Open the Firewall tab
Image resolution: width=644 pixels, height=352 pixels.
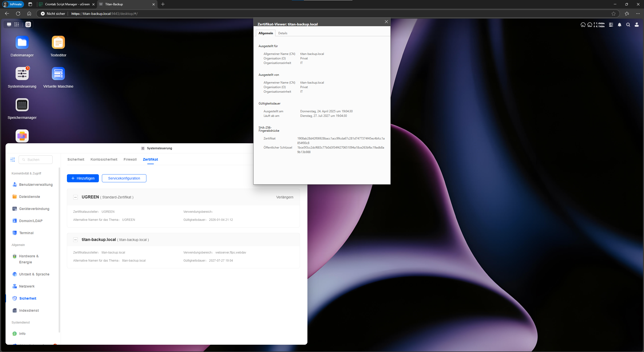[x=130, y=159]
